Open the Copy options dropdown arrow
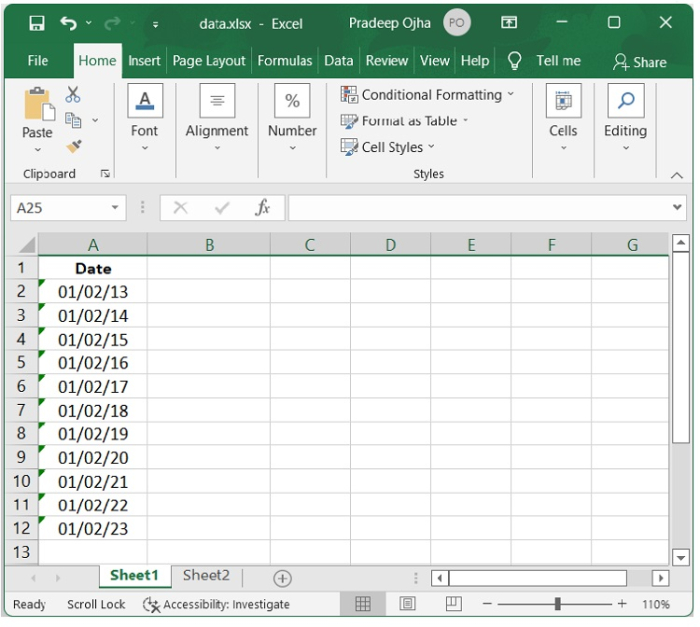The image size is (700, 627). tap(95, 120)
